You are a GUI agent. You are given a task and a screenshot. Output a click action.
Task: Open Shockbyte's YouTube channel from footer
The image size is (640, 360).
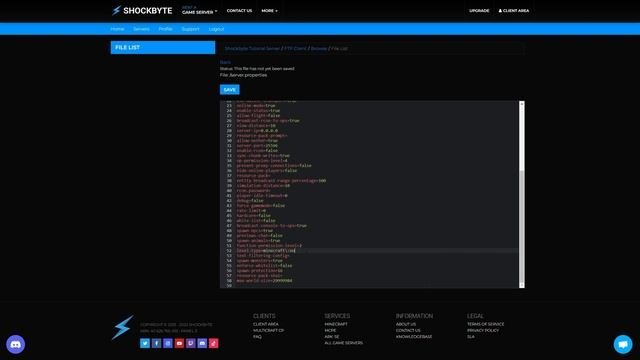(179, 343)
